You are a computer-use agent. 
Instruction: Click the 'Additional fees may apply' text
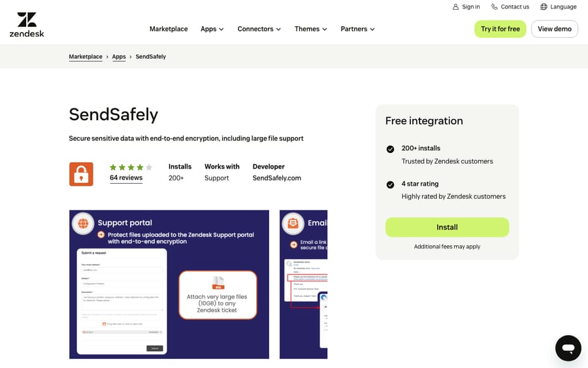[x=447, y=246]
